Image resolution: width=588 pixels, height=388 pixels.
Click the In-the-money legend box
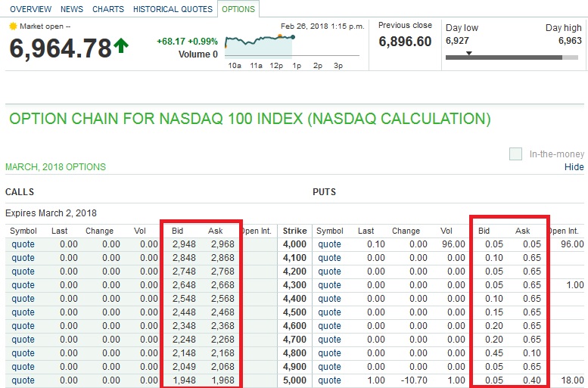pos(516,154)
